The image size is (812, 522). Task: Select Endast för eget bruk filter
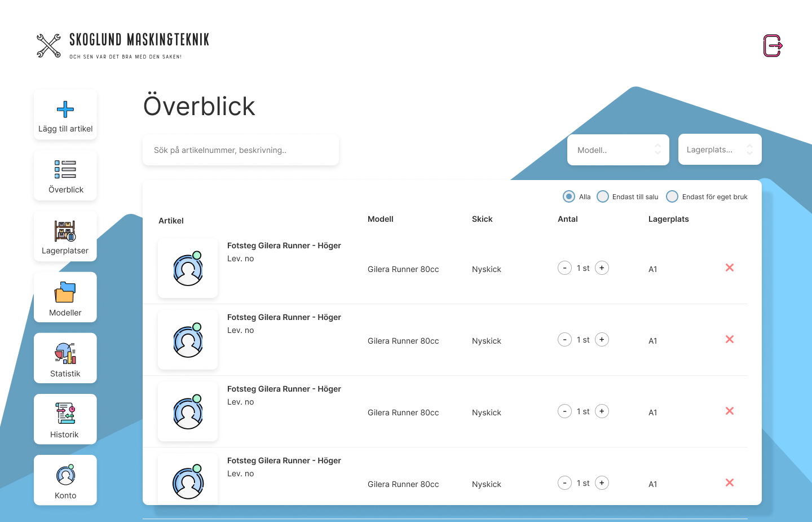tap(672, 196)
